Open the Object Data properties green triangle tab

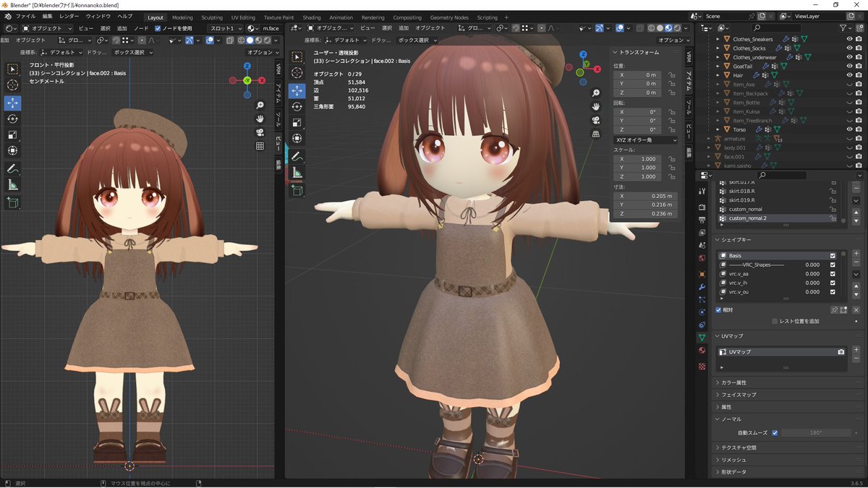tap(702, 338)
